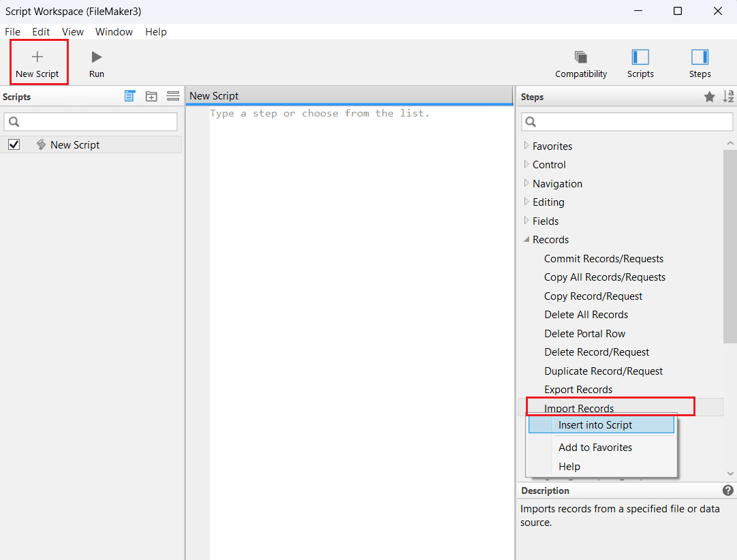Open the Compatibility toolbar icon

(x=581, y=57)
